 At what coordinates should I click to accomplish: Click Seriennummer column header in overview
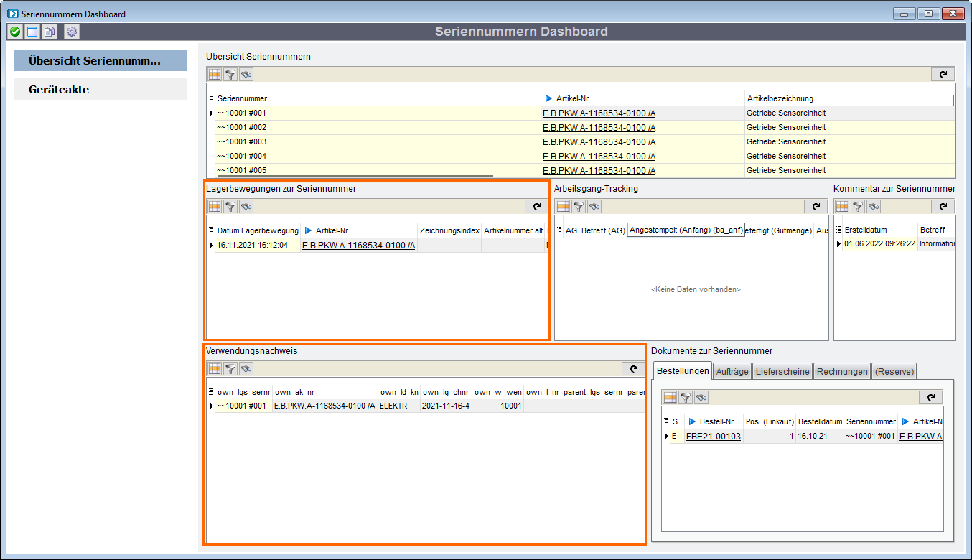pos(243,98)
